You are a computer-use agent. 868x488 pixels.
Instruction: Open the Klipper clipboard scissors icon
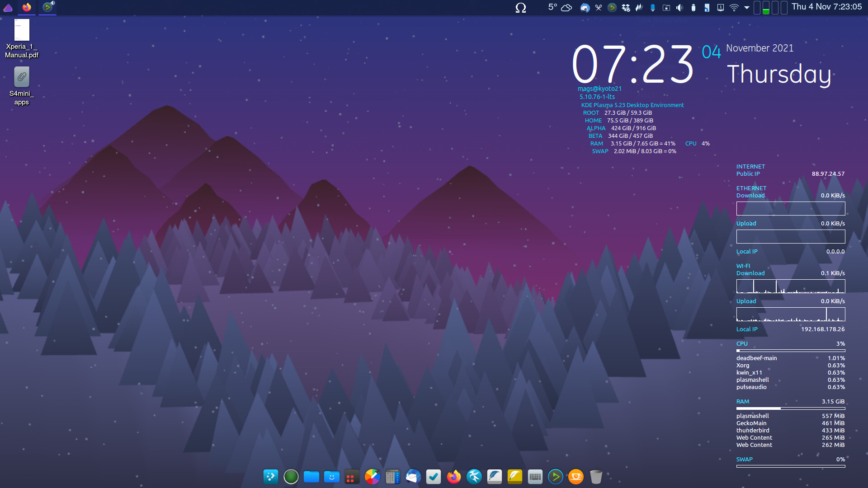click(598, 8)
